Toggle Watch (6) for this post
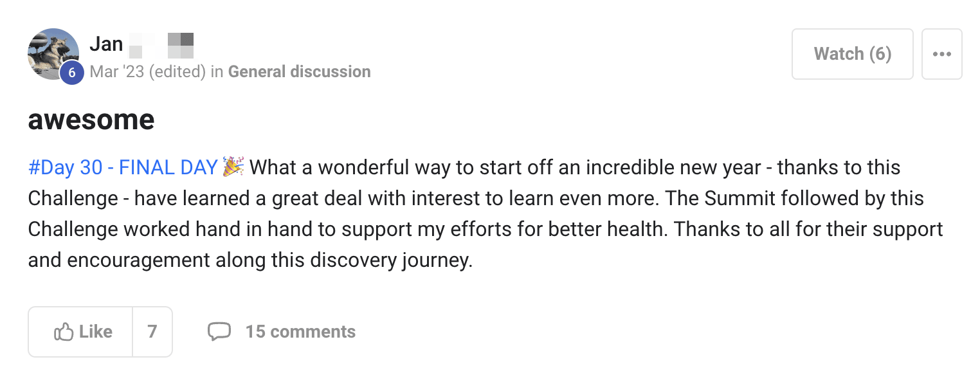Image resolution: width=980 pixels, height=373 pixels. click(852, 54)
